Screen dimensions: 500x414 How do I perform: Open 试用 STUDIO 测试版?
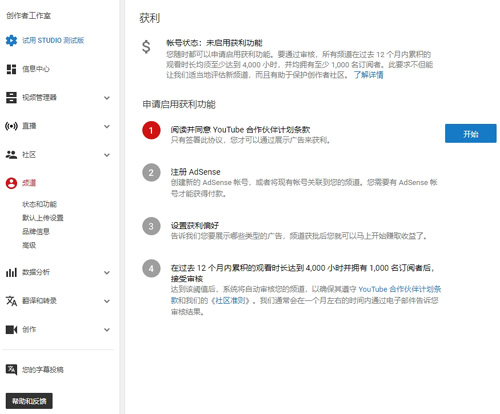(x=53, y=40)
